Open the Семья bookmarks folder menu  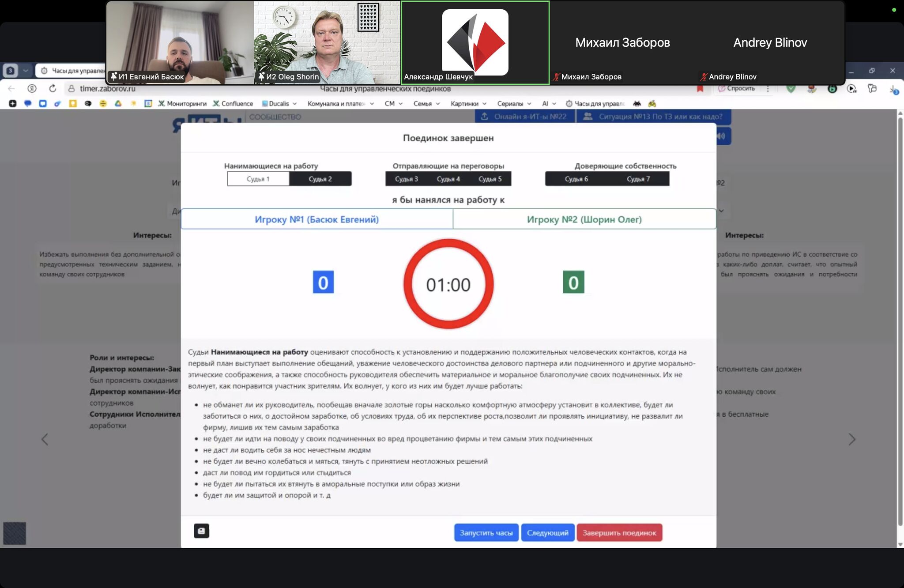[x=437, y=103]
